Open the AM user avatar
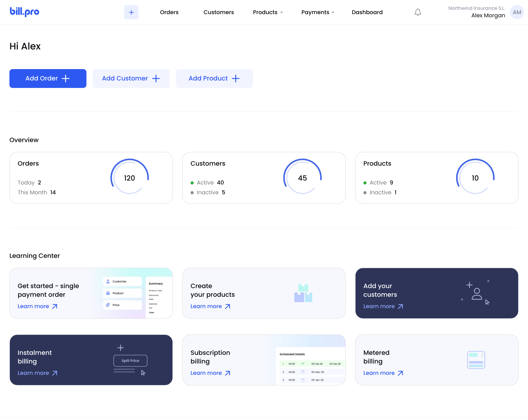The image size is (528, 420). pos(517,12)
